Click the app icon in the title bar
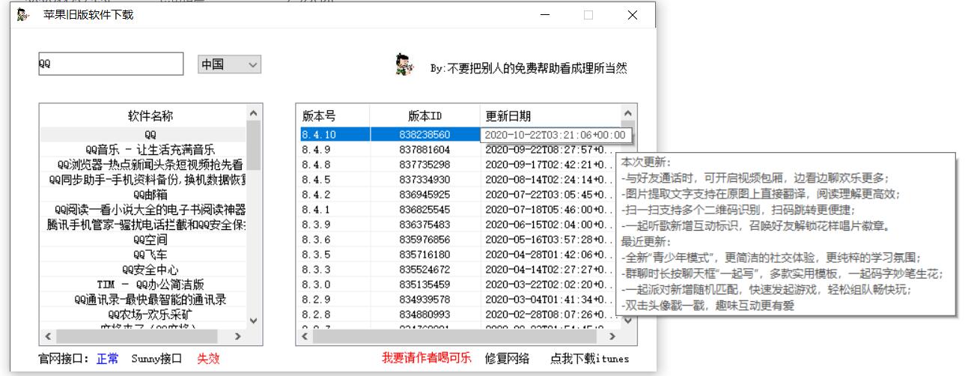Viewport: 980px width, 376px height. click(22, 15)
